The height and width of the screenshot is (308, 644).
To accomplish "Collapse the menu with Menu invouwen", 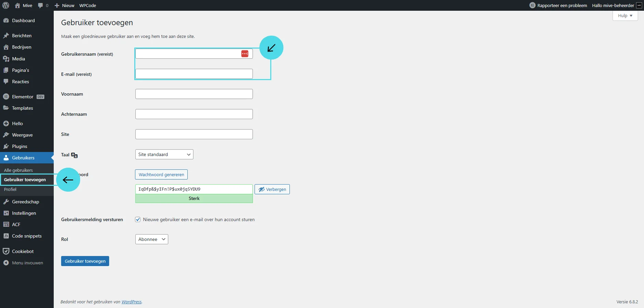I will pos(27,263).
